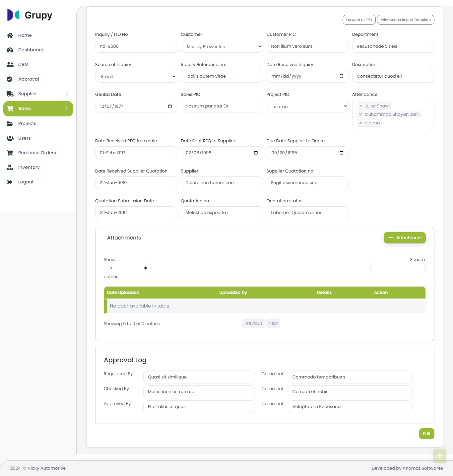Screen dimensions: 453x476
Task: Expand the Sales menu chevron
Action: pyautogui.click(x=67, y=109)
